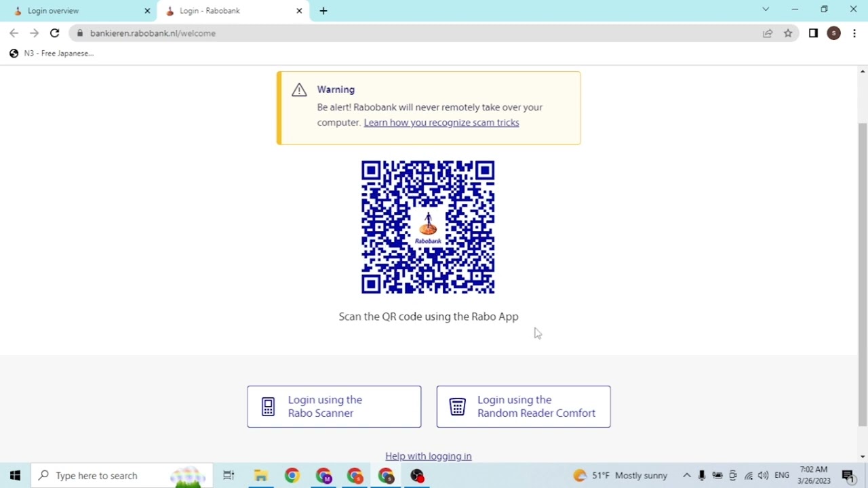Bookmark this page with star

[788, 33]
